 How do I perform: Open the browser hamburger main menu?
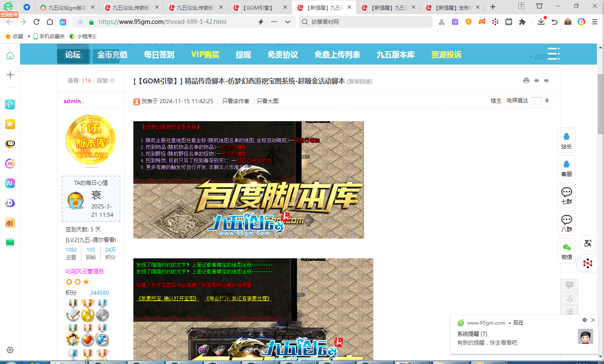pyautogui.click(x=595, y=22)
